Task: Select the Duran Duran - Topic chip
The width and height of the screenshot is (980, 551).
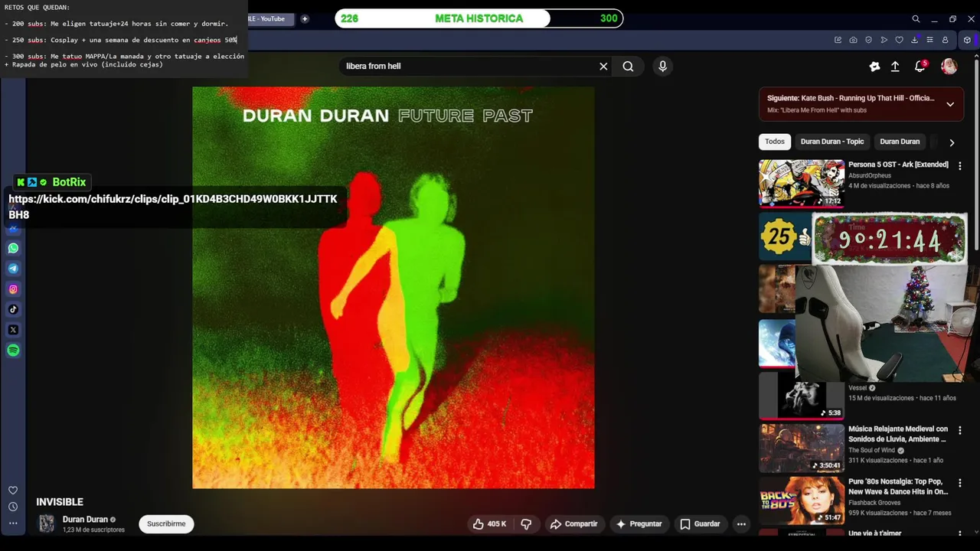Action: coord(832,142)
